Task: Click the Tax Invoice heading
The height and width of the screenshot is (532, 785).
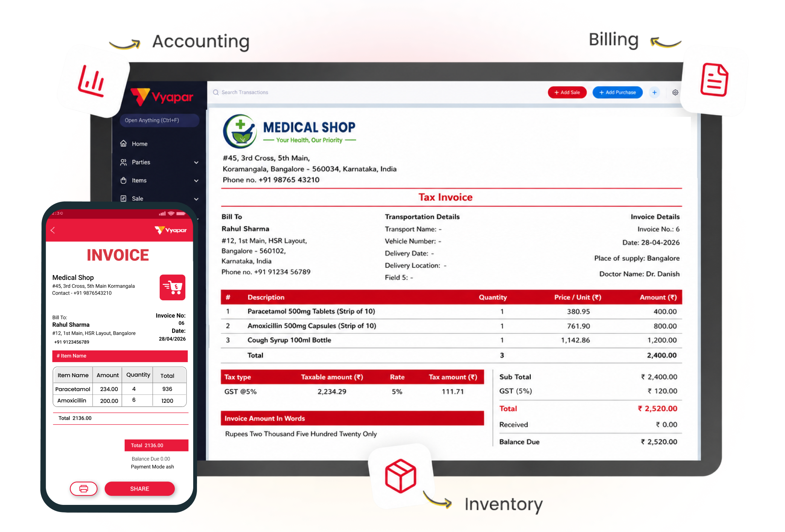Action: [445, 197]
